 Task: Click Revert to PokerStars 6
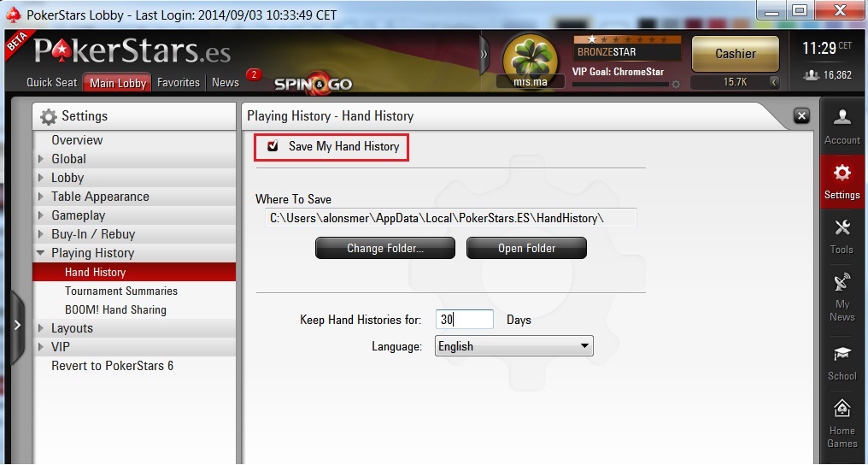(134, 366)
